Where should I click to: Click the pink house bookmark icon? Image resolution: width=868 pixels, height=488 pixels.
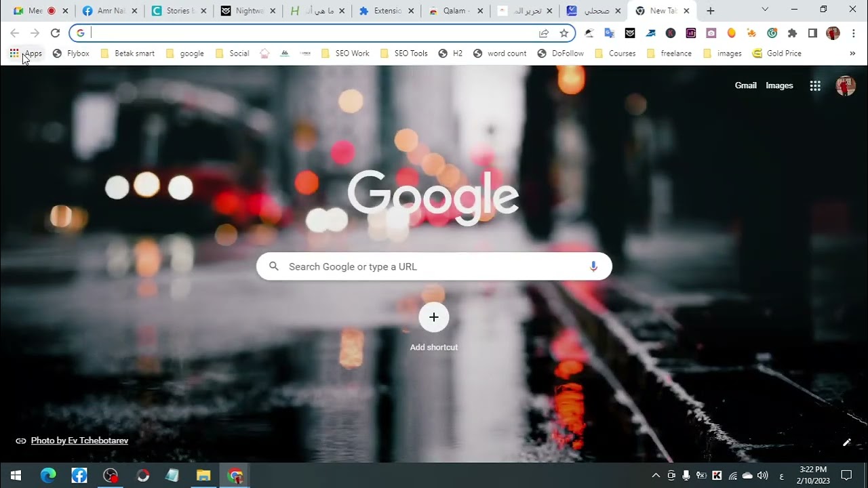pyautogui.click(x=264, y=54)
